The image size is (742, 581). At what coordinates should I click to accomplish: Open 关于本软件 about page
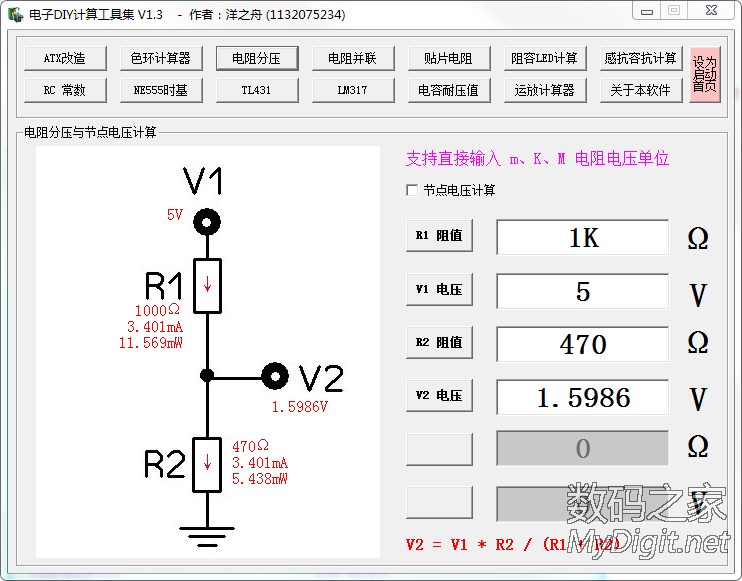coord(641,90)
